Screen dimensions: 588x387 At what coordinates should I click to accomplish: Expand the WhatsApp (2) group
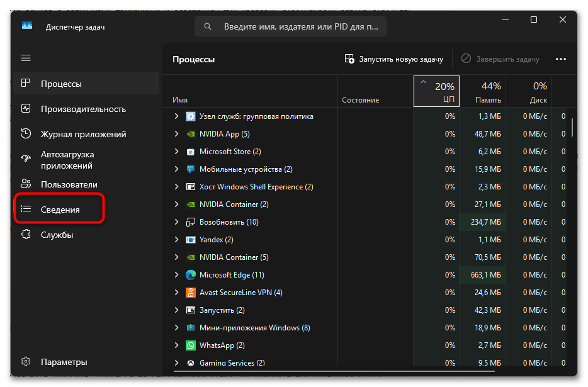coord(176,345)
